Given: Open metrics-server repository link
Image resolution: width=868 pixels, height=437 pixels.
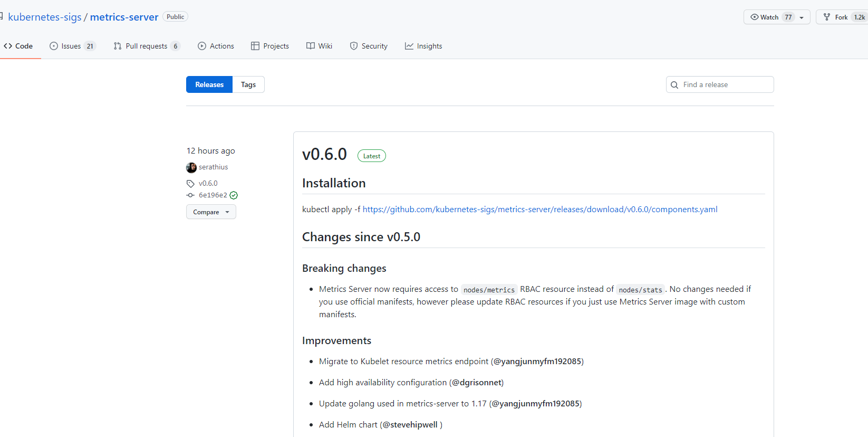Looking at the screenshot, I should tap(124, 17).
